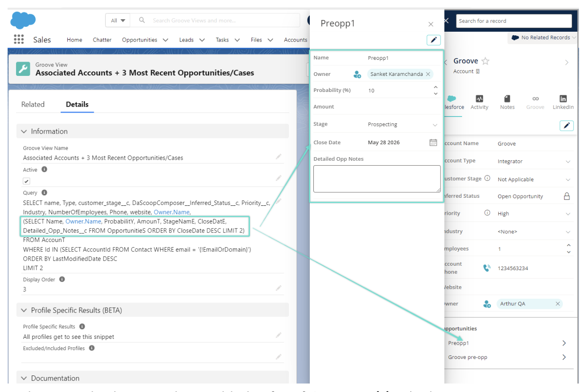Click the Account Phone call icon
This screenshot has width=583, height=392.
487,268
